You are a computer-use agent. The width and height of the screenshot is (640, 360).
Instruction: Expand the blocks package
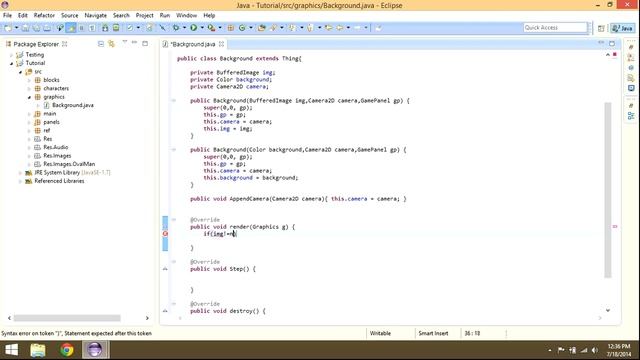click(x=29, y=80)
